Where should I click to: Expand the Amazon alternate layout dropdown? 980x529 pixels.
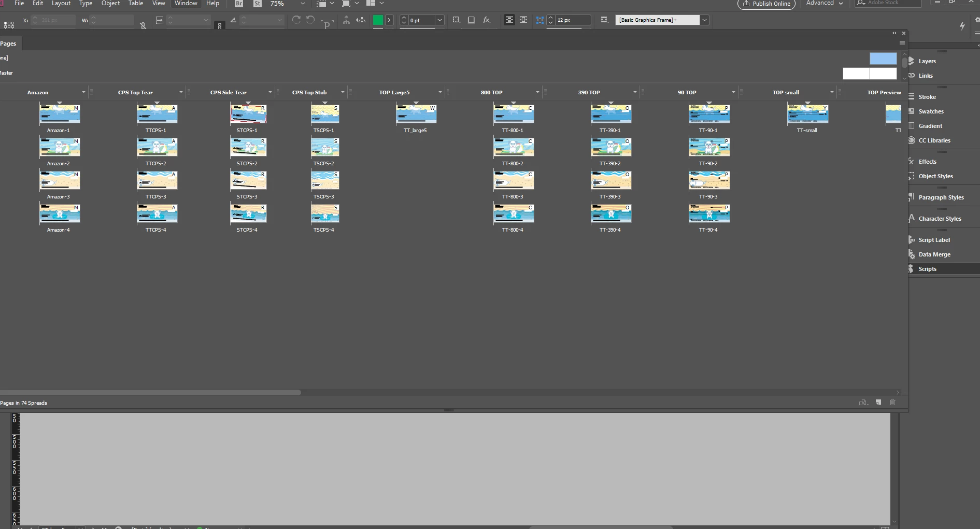[x=83, y=92]
